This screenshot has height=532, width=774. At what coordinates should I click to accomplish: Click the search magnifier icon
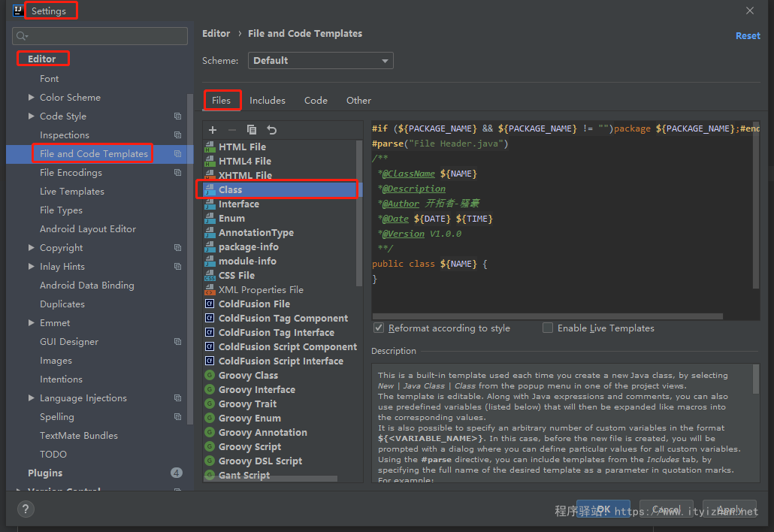(x=22, y=36)
